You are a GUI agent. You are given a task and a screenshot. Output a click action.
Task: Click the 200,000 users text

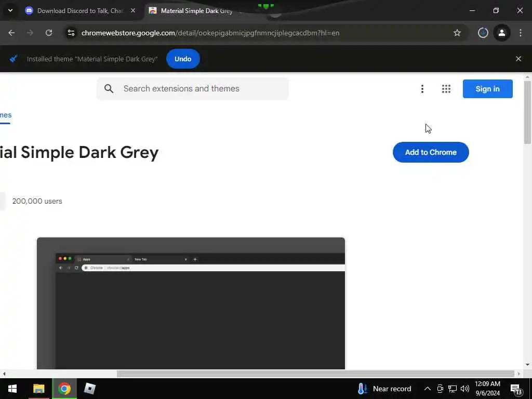[x=37, y=201]
